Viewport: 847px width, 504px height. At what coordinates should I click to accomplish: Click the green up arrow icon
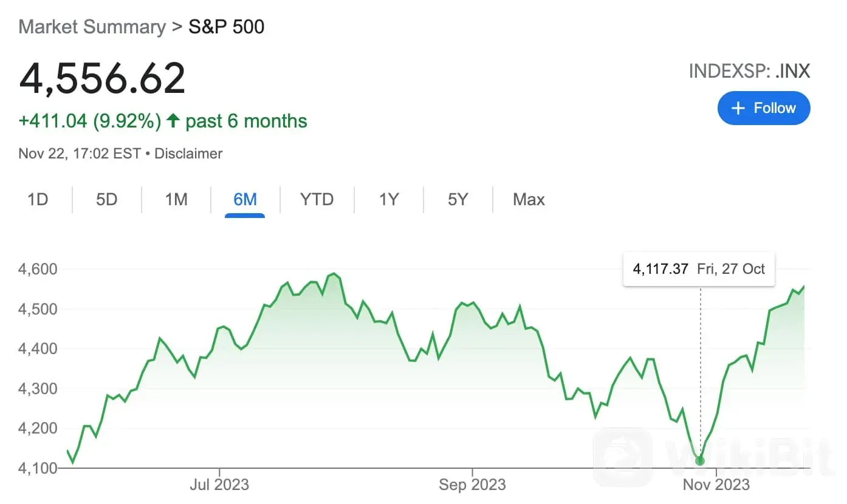tap(173, 121)
